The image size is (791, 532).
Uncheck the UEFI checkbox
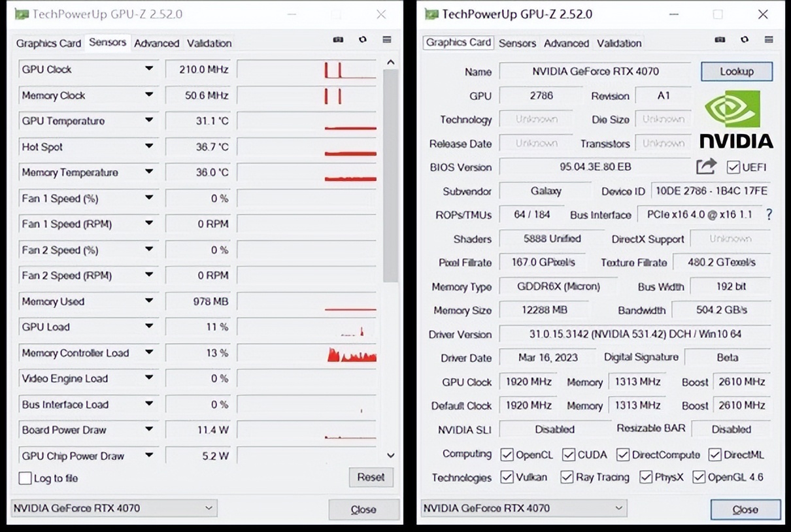coord(733,167)
